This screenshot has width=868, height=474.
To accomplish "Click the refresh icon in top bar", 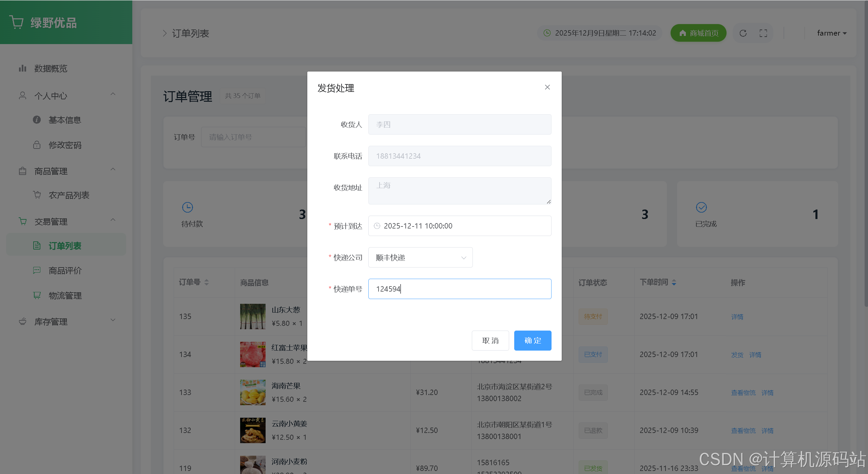I will pyautogui.click(x=743, y=33).
